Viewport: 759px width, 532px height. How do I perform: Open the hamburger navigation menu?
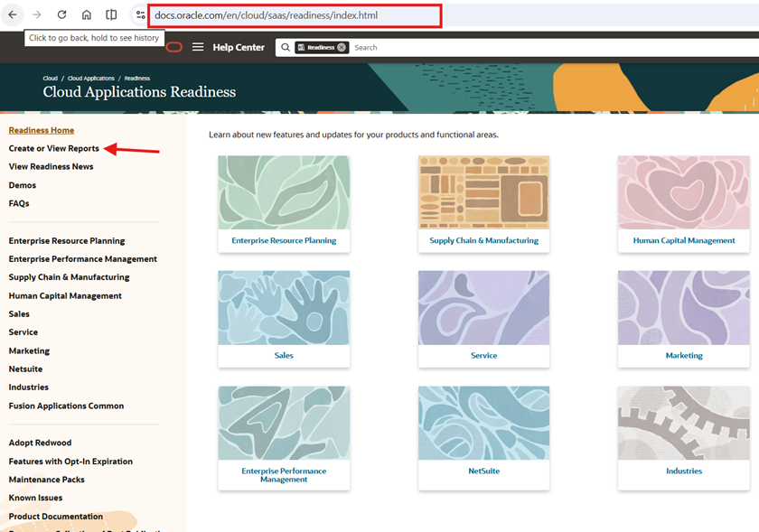[x=198, y=47]
